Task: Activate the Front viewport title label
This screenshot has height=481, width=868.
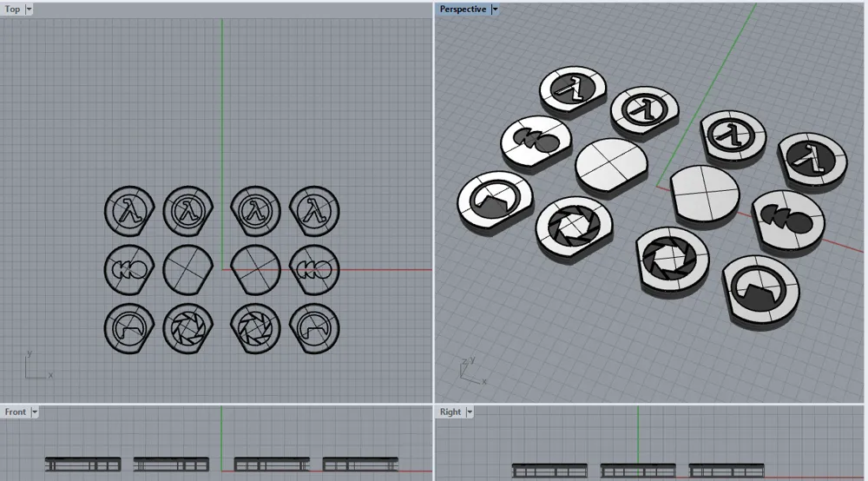Action: [16, 412]
